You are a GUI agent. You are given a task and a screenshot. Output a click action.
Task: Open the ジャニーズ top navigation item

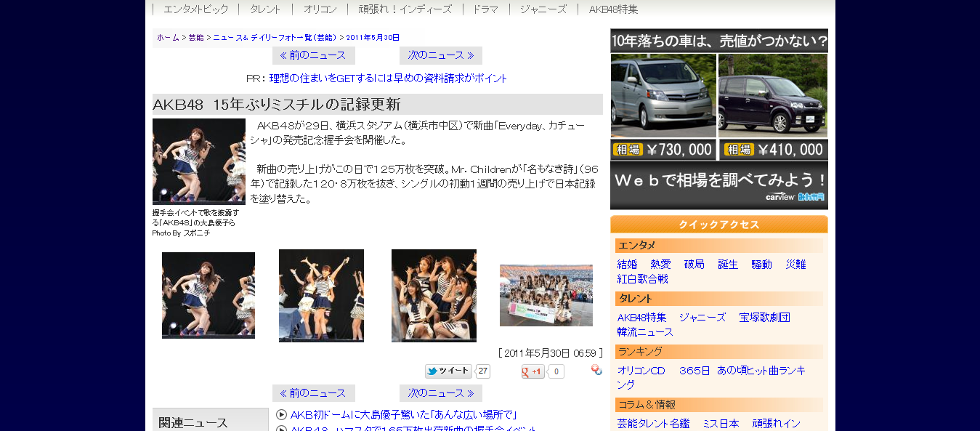click(543, 9)
